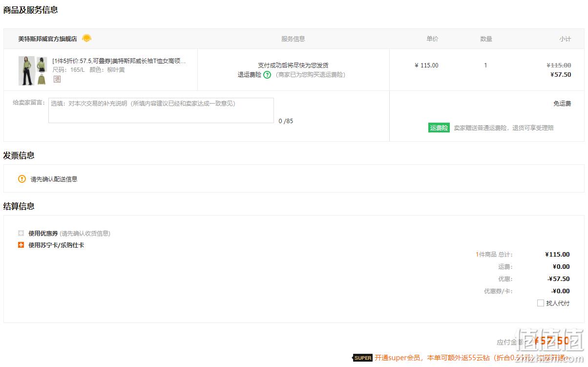Expand the 使用苏宁卡/乐购仕卡 section
588x367 pixels.
pos(21,245)
